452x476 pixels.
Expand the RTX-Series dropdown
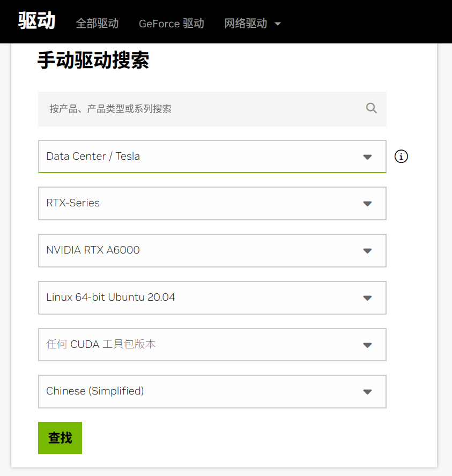pyautogui.click(x=212, y=203)
